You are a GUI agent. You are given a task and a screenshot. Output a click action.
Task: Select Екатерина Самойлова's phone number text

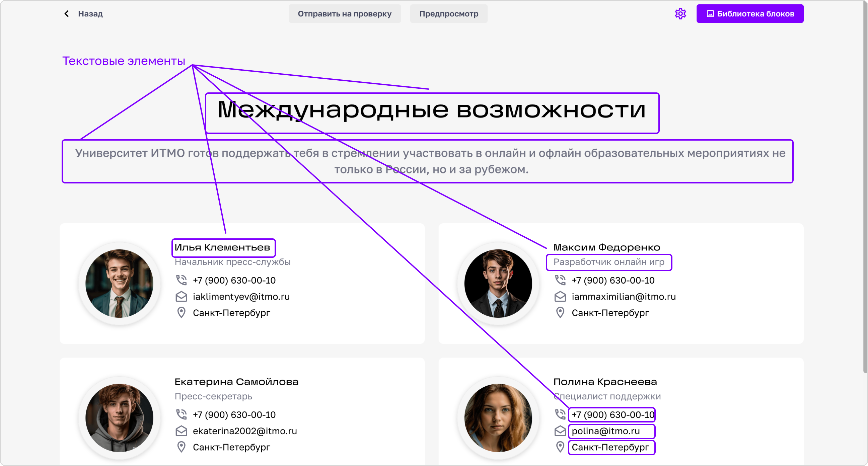[234, 415]
